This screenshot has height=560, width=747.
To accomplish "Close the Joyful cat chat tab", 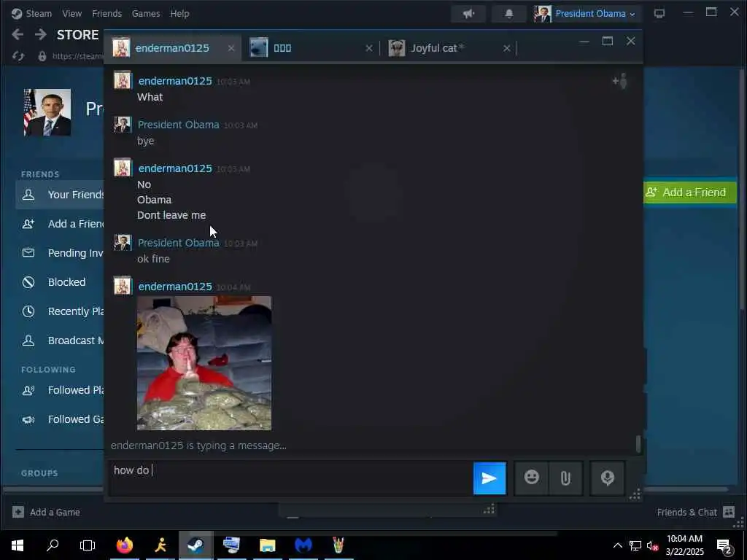I will click(507, 48).
